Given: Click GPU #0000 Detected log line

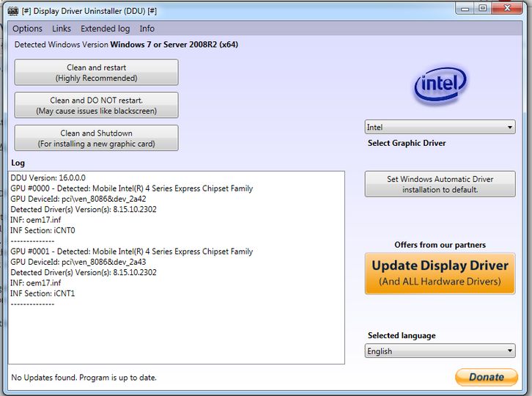Looking at the screenshot, I should point(132,188).
